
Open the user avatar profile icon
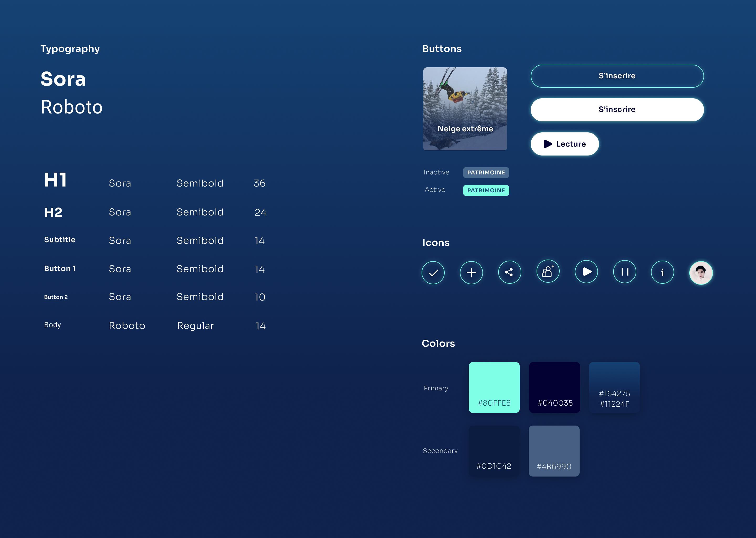(701, 273)
